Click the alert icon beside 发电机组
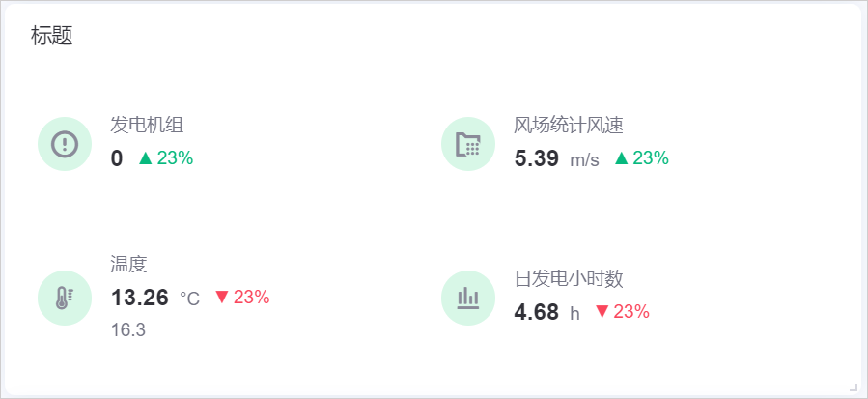This screenshot has height=399, width=868. 65,144
